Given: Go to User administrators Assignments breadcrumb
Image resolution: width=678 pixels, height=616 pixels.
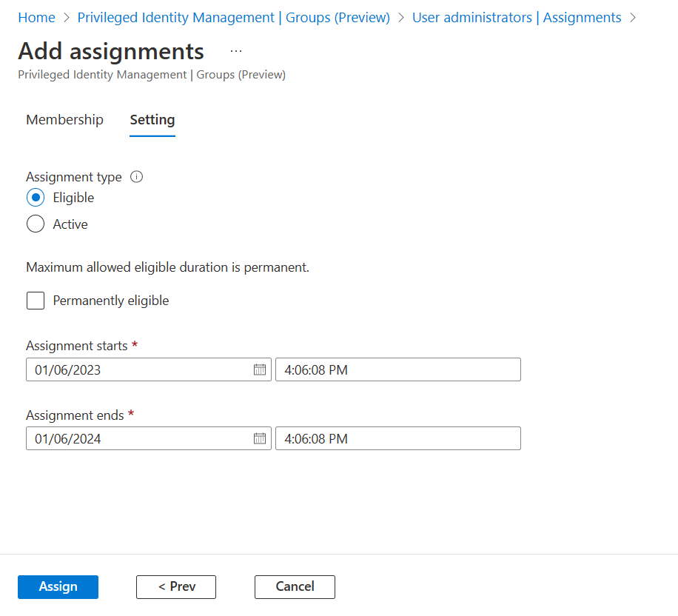Looking at the screenshot, I should 517,18.
